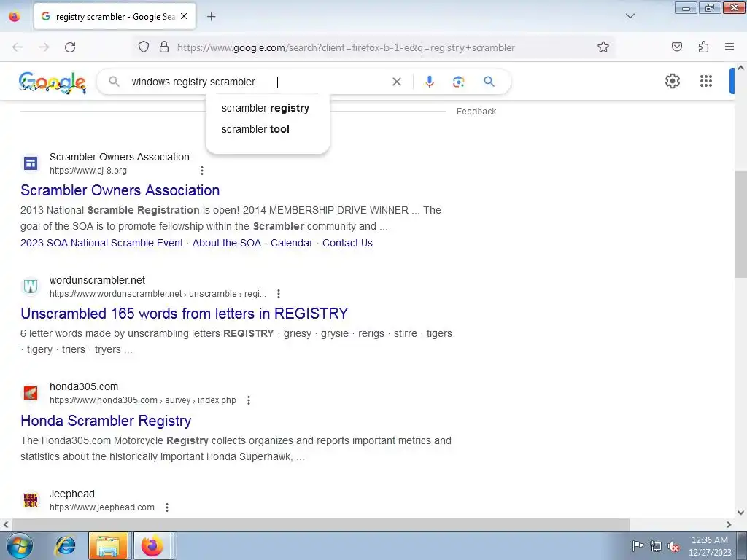List all tabs dropdown arrow
Viewport: 747px width, 560px height.
click(x=630, y=16)
